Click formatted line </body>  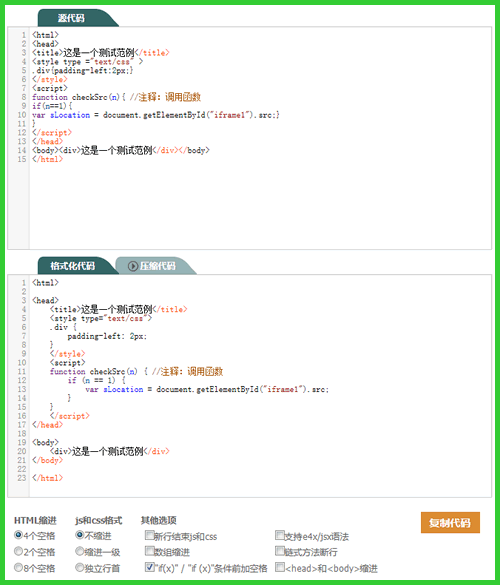(x=47, y=460)
